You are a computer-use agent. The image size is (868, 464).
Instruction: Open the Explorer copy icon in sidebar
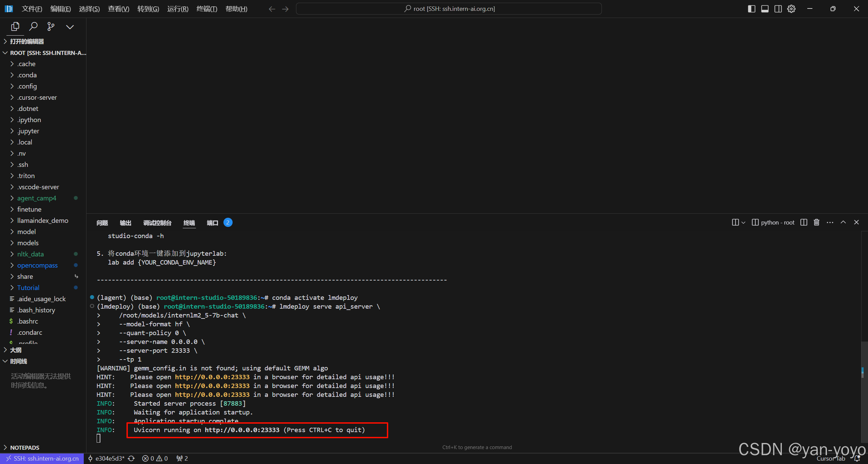coord(15,26)
